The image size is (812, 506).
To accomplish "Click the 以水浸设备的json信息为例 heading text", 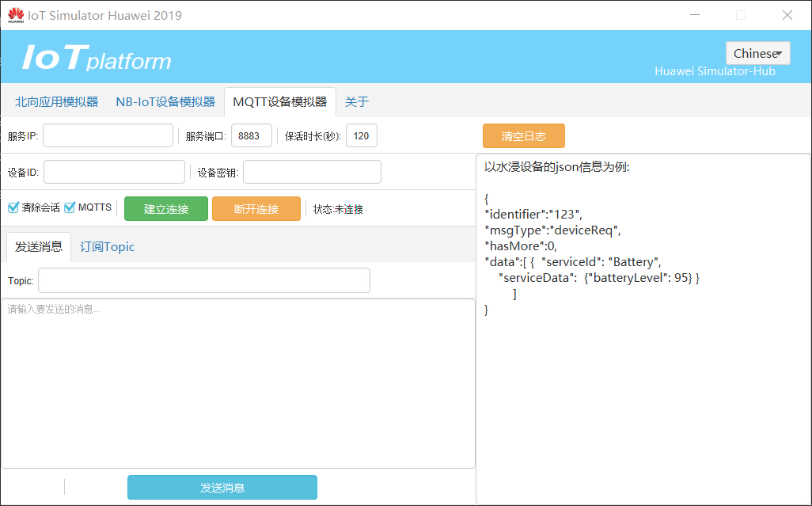I will point(556,167).
